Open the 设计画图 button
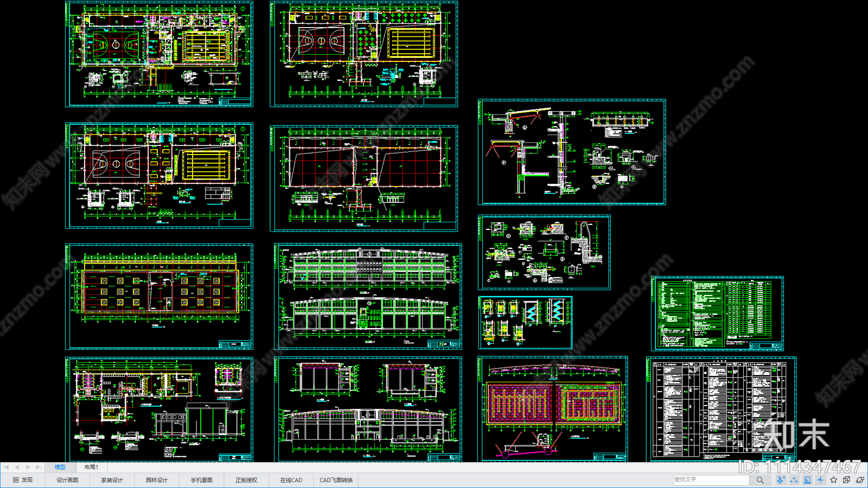The width and height of the screenshot is (868, 488). [67, 480]
